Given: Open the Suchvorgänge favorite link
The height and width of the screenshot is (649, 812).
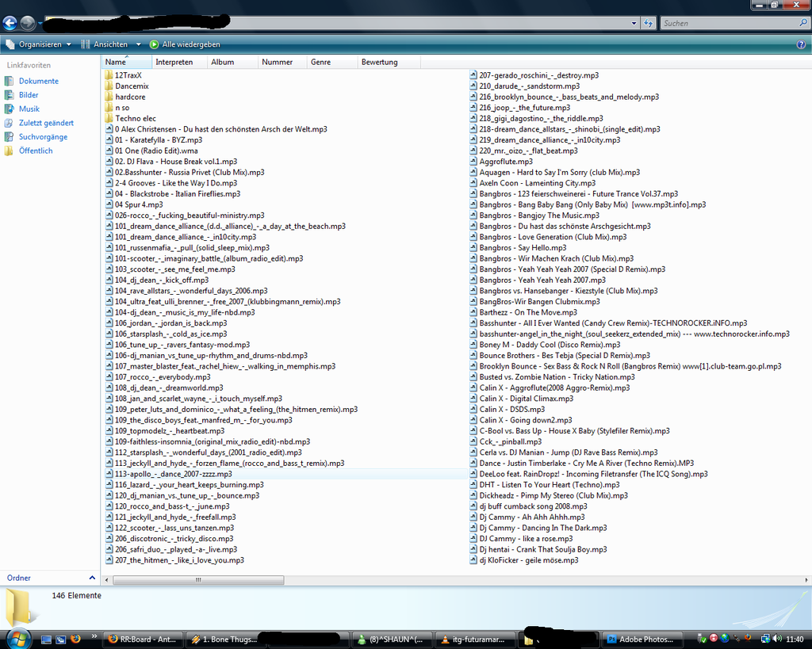Looking at the screenshot, I should coord(43,136).
